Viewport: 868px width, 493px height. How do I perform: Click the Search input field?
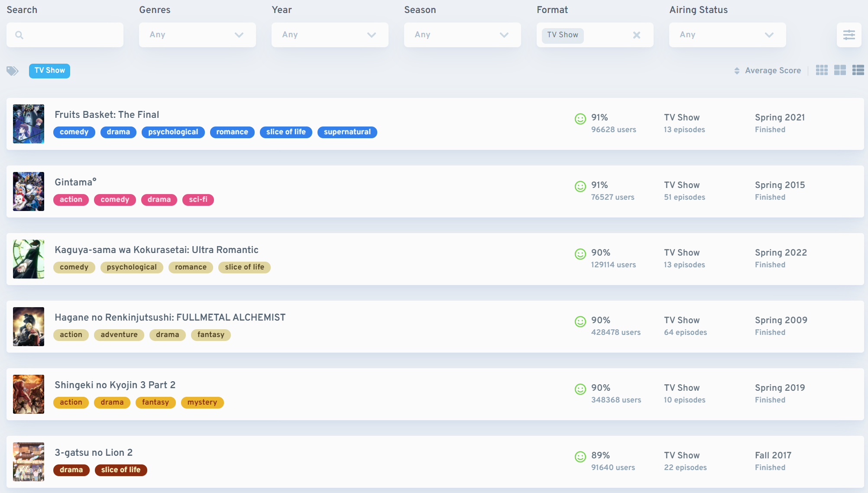[x=65, y=35]
